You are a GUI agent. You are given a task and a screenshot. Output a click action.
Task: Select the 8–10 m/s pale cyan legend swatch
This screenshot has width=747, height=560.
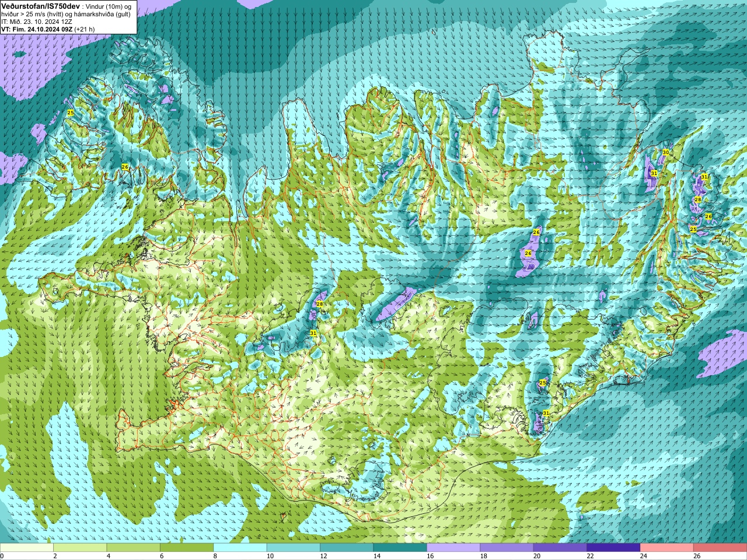coord(240,548)
